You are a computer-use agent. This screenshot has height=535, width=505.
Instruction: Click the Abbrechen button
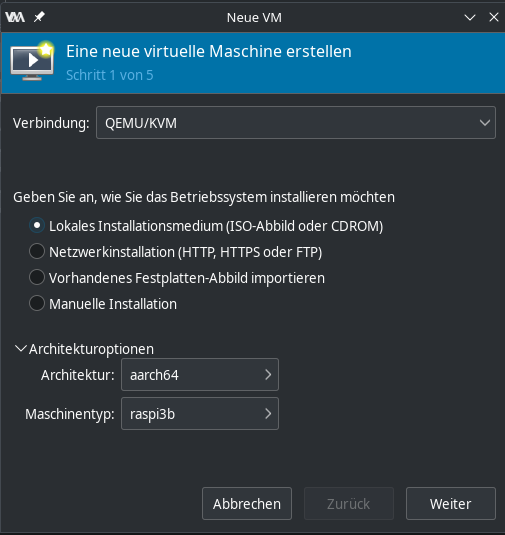coord(247,504)
